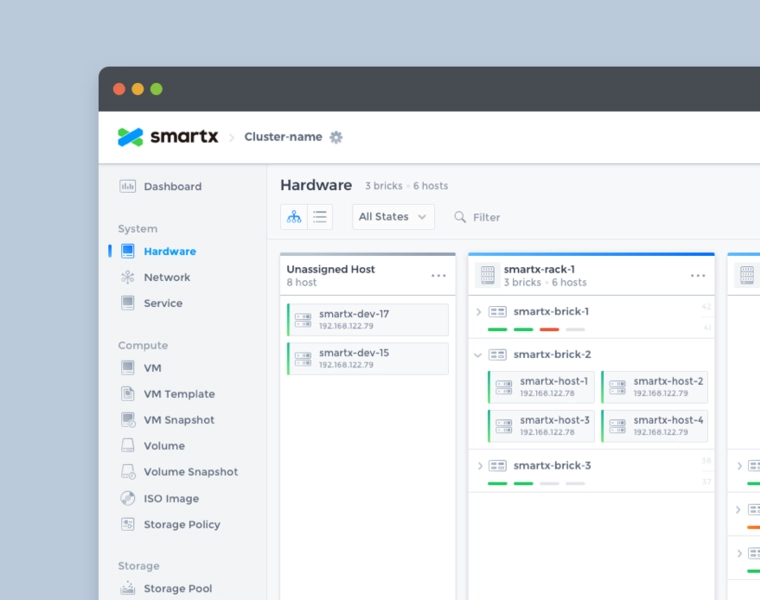This screenshot has height=600, width=760.
Task: Switch to topology tree view
Action: 294,217
